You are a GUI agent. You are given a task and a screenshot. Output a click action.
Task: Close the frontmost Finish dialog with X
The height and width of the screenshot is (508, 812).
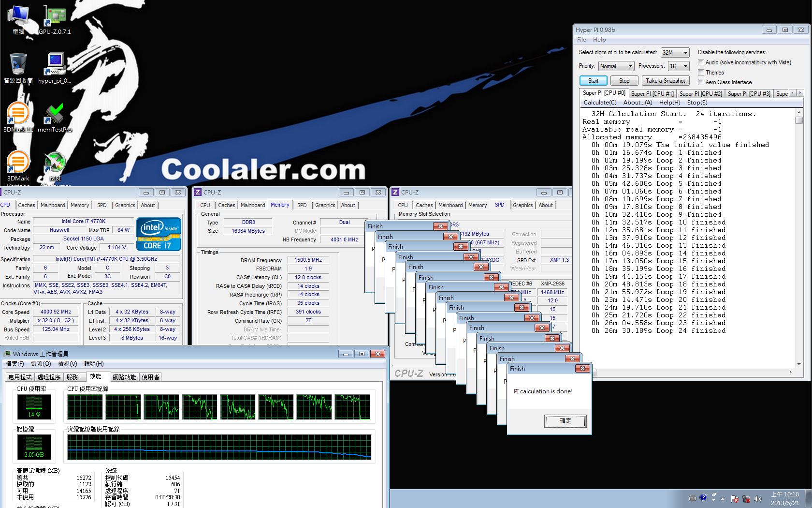point(582,368)
